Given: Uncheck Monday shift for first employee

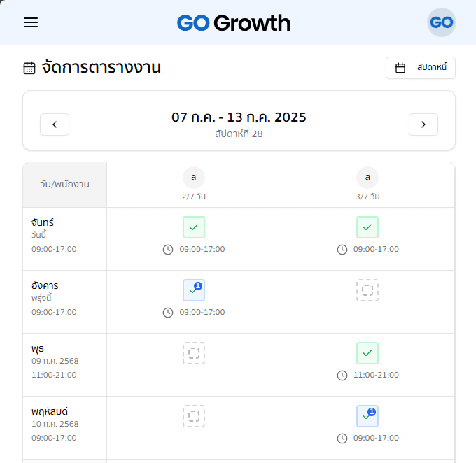Looking at the screenshot, I should coord(194,227).
